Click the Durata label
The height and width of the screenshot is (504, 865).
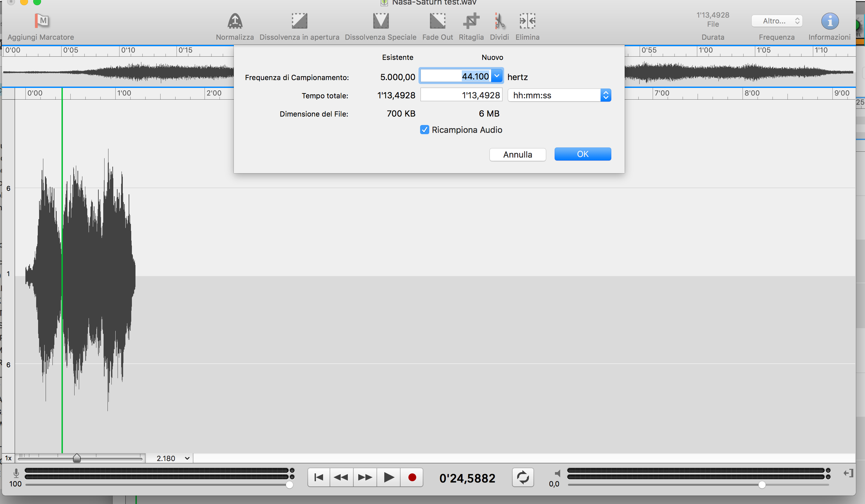(x=713, y=37)
